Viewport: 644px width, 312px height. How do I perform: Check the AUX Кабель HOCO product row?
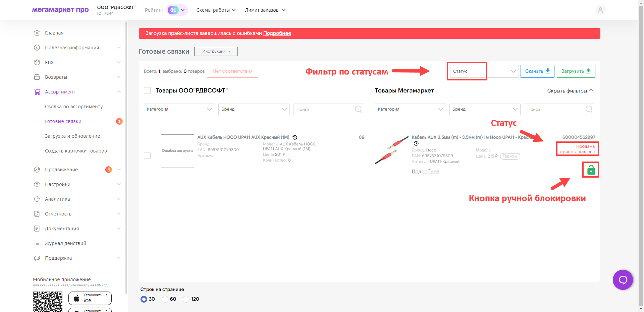click(147, 155)
